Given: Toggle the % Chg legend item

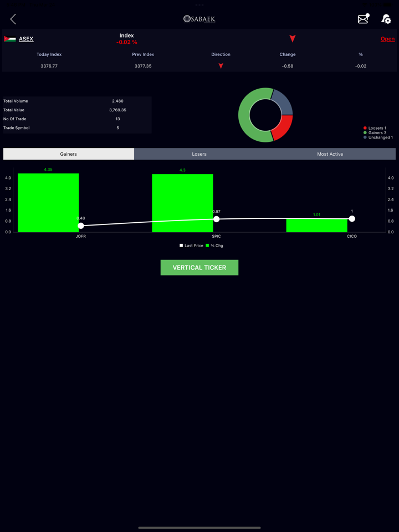Looking at the screenshot, I should point(214,245).
